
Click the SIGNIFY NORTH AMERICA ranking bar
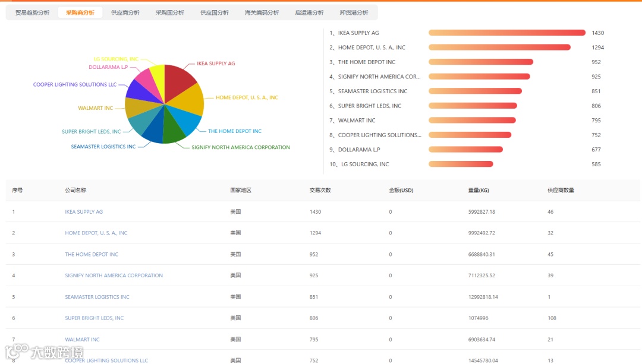coord(479,77)
